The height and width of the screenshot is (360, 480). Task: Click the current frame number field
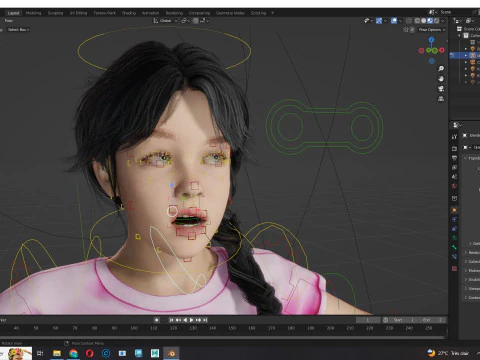pyautogui.click(x=368, y=320)
